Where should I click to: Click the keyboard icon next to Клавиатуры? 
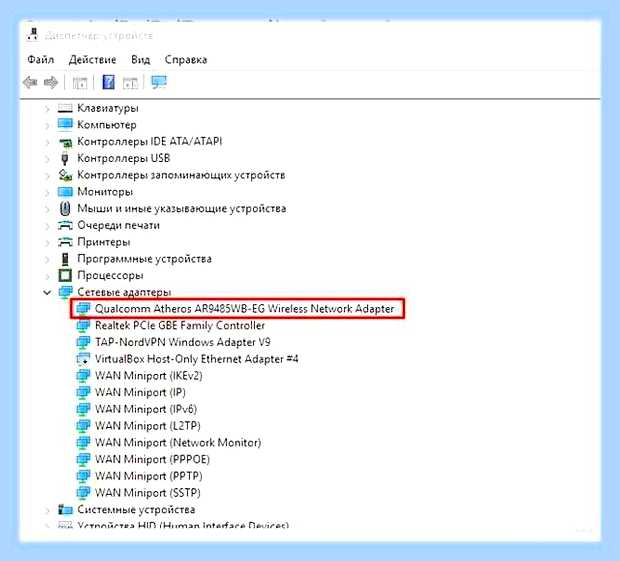tap(65, 108)
